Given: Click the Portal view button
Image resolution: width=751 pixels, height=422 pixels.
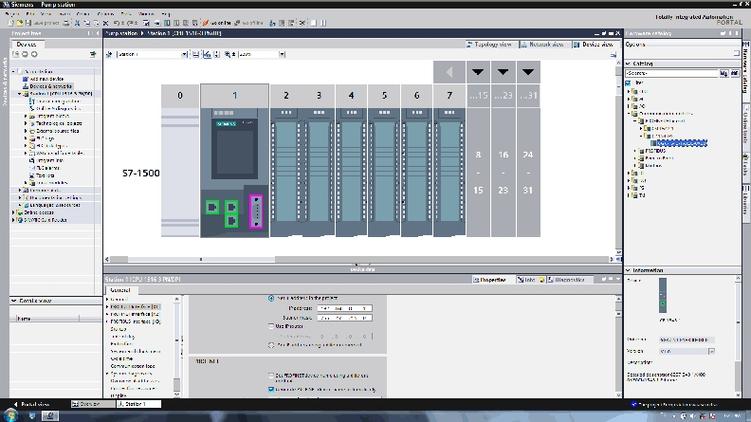Looking at the screenshot, I should tap(32, 404).
